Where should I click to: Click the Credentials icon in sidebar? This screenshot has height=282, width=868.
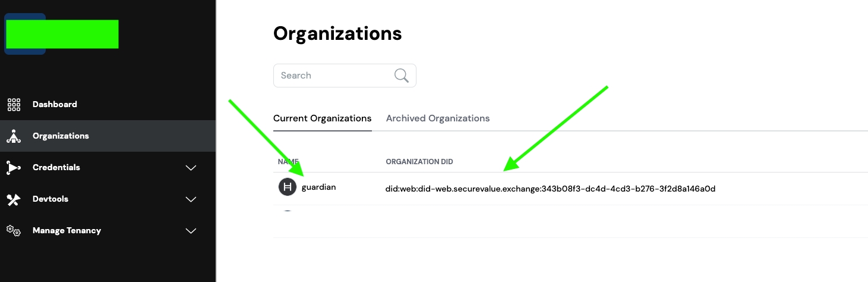coord(14,168)
